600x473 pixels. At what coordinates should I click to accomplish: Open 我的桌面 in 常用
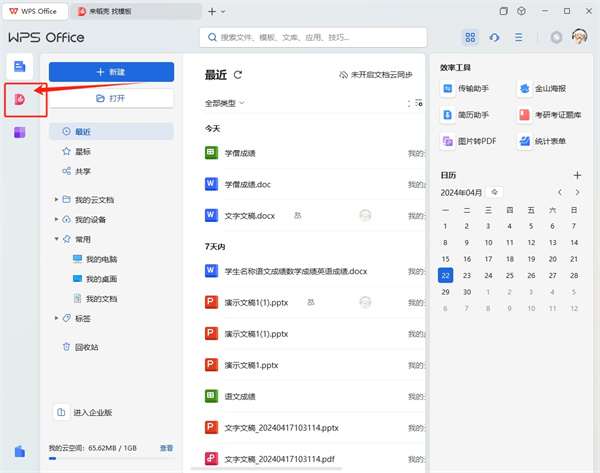[95, 279]
